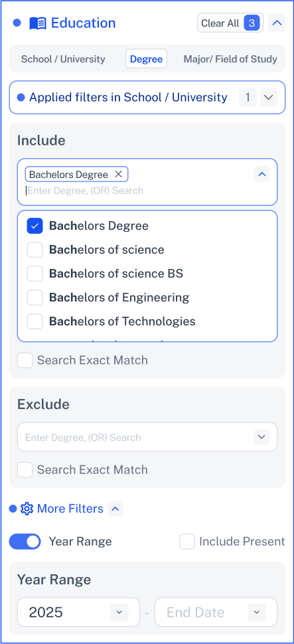Check the Bachelors of science option
This screenshot has width=294, height=644.
[35, 250]
